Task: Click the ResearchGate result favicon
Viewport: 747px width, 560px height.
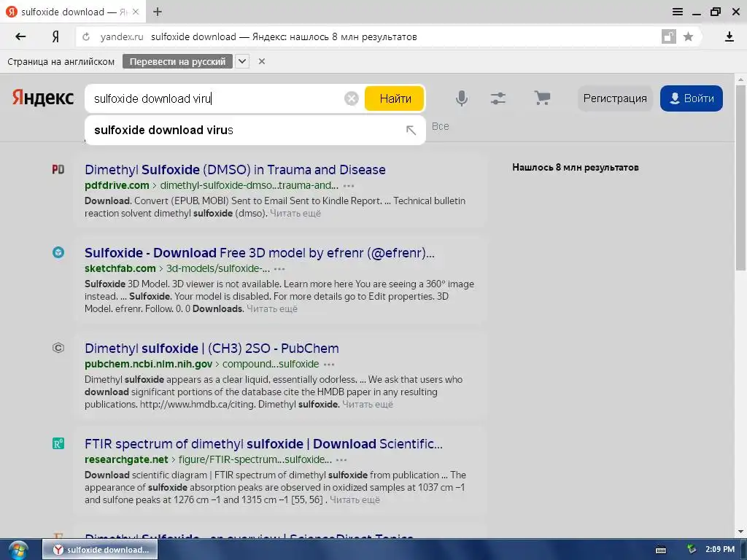Action: pyautogui.click(x=58, y=443)
